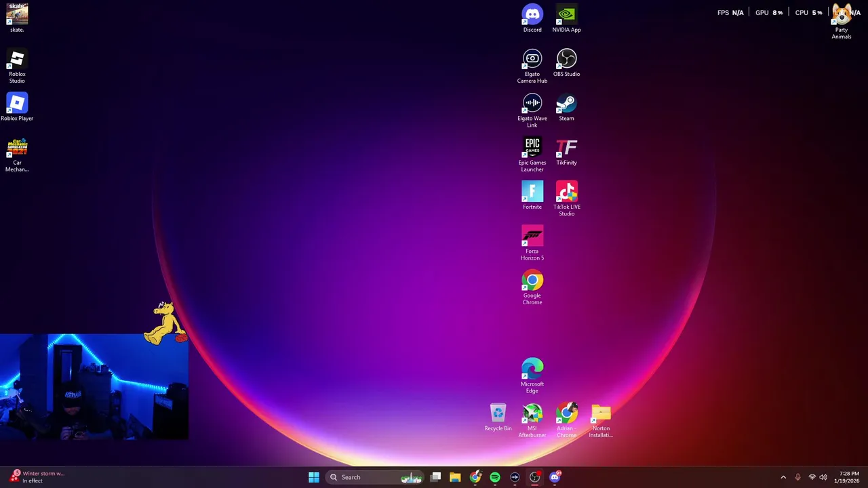Select the Car Mechanic Simulator shortcut
Screen dimensions: 868x488
pyautogui.click(x=17, y=155)
